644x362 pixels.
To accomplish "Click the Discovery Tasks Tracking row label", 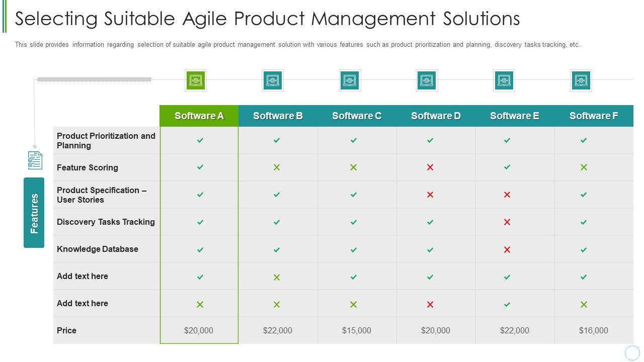I will pyautogui.click(x=106, y=222).
